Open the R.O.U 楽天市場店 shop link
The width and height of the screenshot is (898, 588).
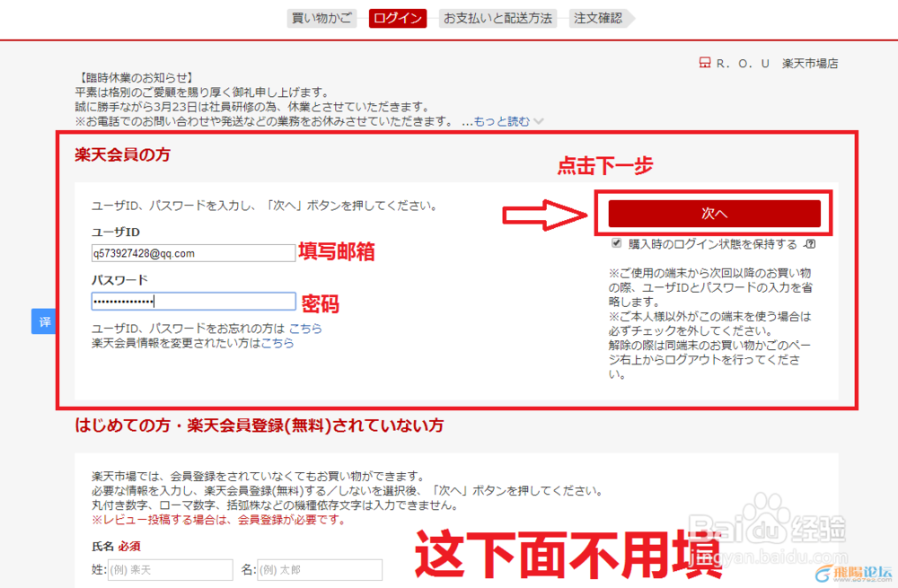(x=777, y=64)
